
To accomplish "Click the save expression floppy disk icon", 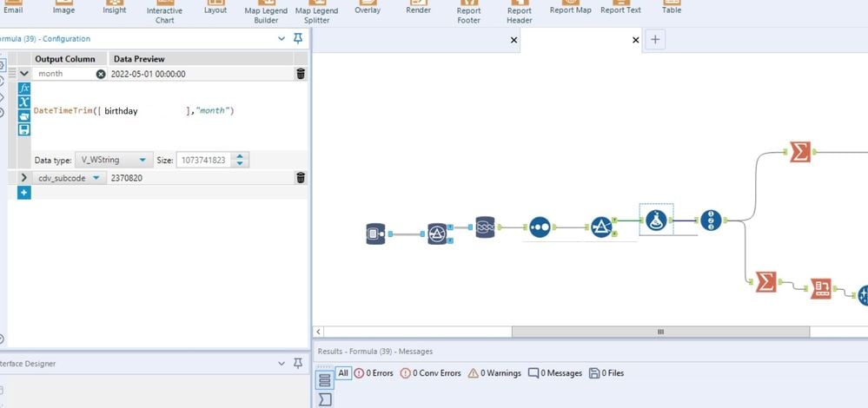I will click(23, 130).
